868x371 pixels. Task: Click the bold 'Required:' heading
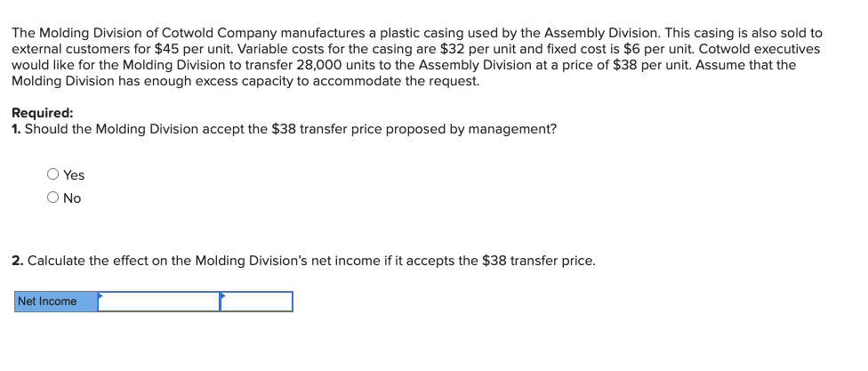[x=43, y=114]
